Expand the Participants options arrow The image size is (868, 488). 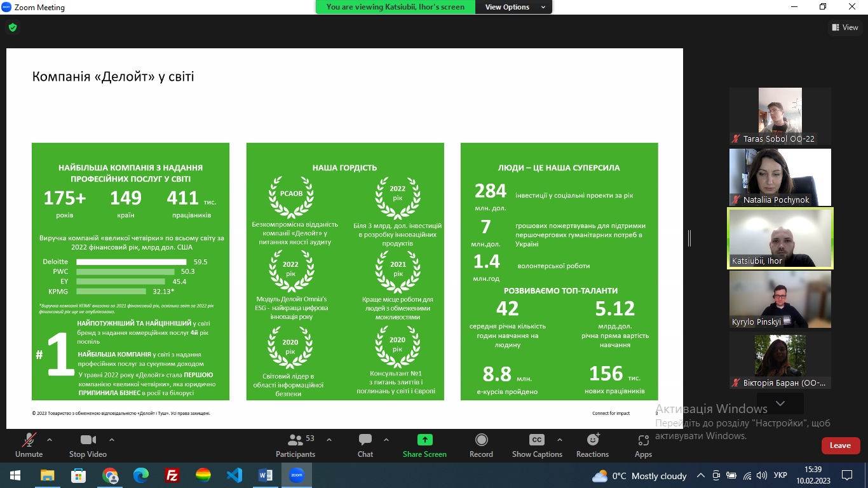point(329,440)
